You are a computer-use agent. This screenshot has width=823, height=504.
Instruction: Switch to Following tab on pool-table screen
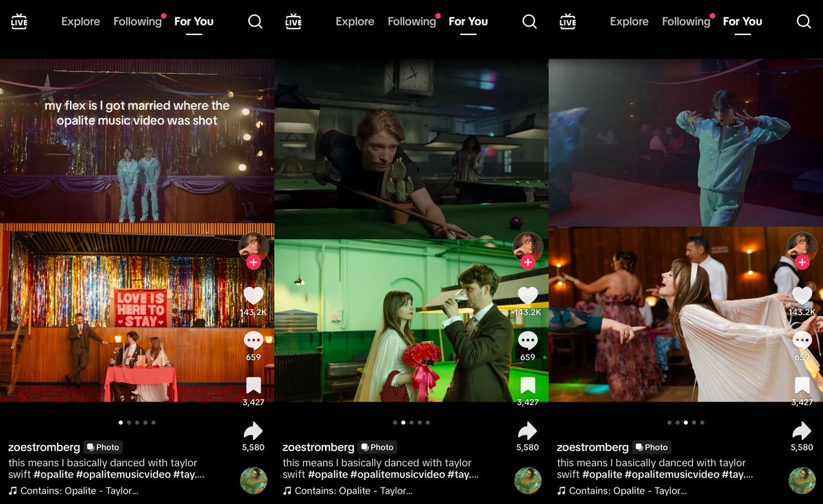tap(411, 21)
